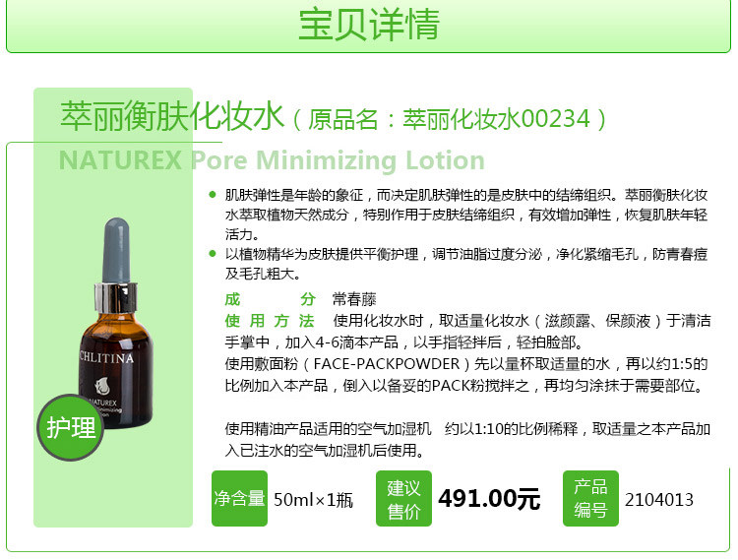738x560 pixels.
Task: Click the 宝贝详情 header banner
Action: click(369, 26)
